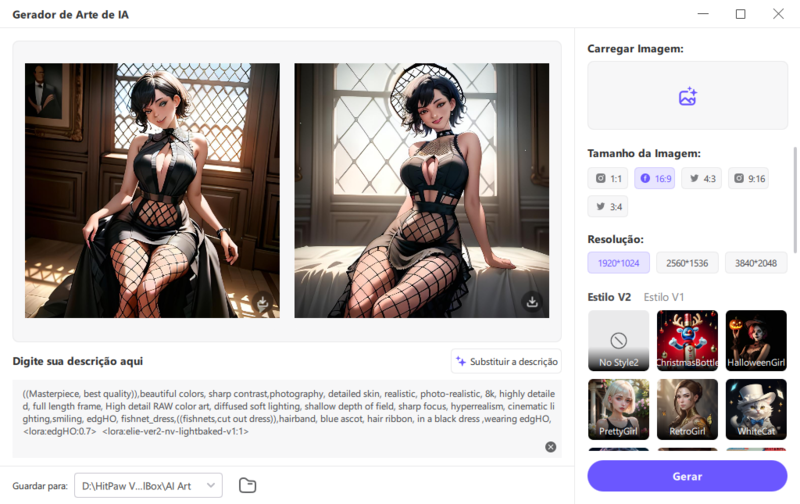The width and height of the screenshot is (800, 504).
Task: Choose the 3840*2048 resolution
Action: click(x=756, y=263)
